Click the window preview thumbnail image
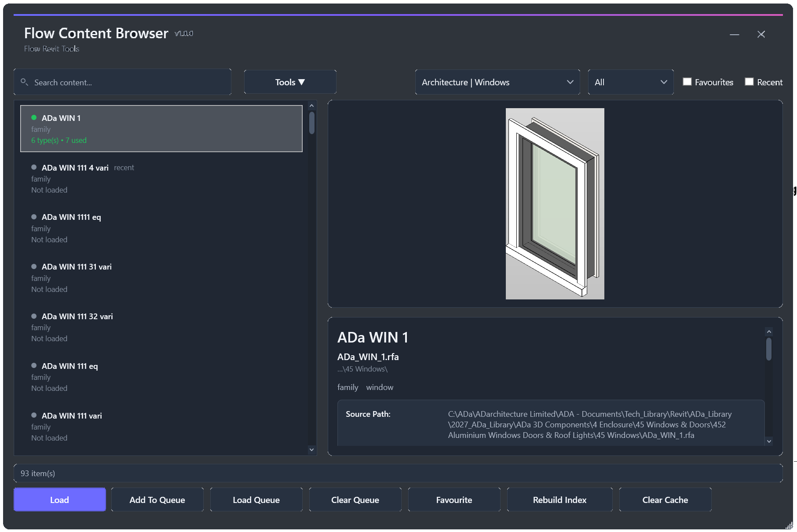This screenshot has height=532, width=797. coord(555,204)
